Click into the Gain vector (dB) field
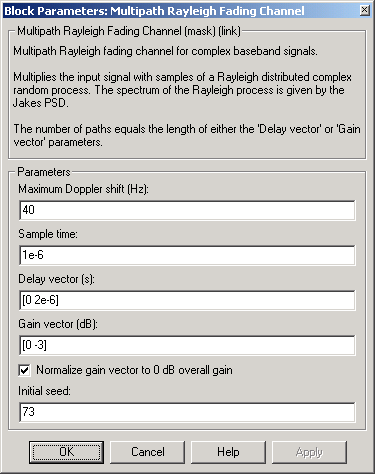 pos(187,345)
